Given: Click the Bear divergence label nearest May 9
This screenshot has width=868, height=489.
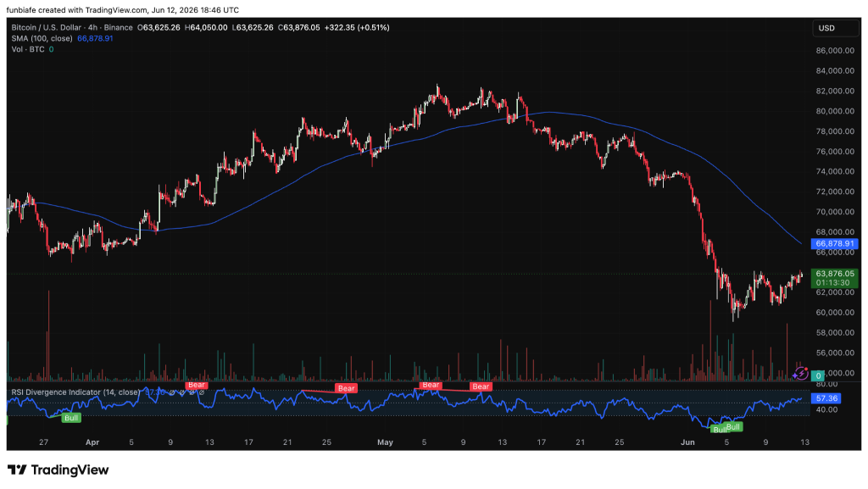Looking at the screenshot, I should [x=481, y=386].
